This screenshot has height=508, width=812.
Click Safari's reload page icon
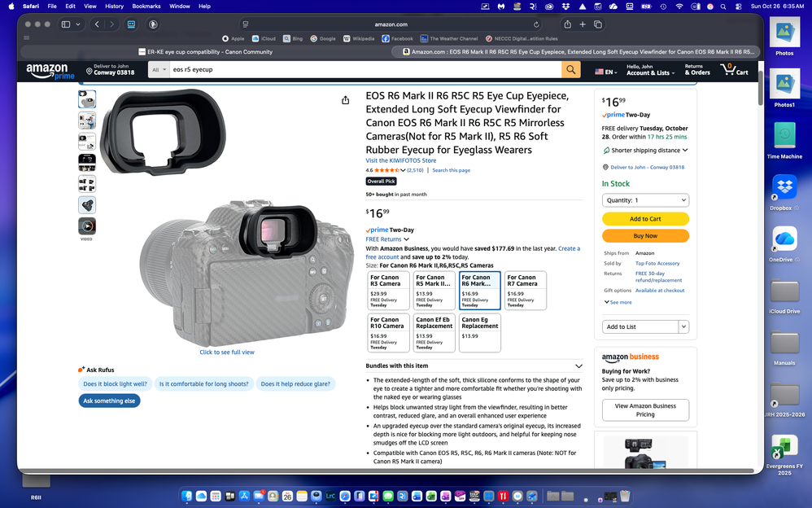pyautogui.click(x=536, y=24)
